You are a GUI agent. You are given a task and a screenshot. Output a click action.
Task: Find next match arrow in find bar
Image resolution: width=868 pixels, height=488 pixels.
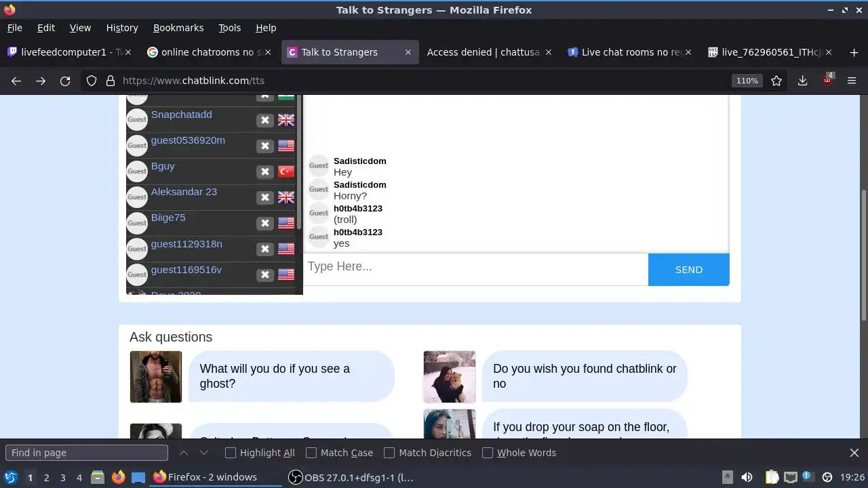[204, 453]
